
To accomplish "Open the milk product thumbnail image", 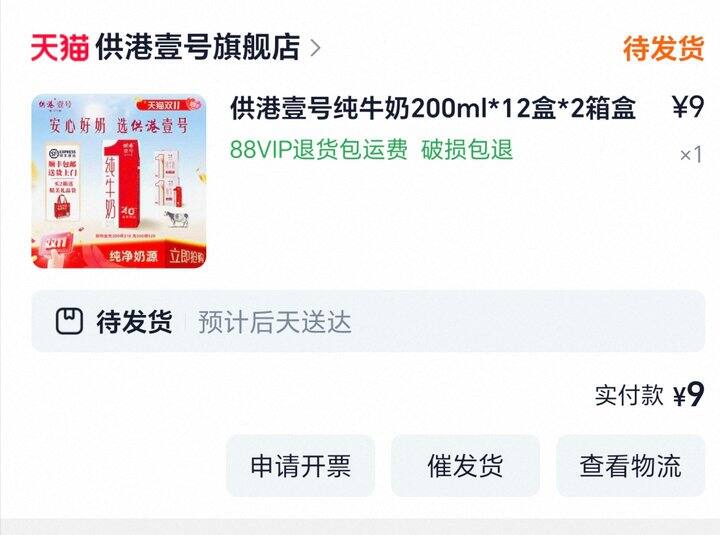I will coord(118,181).
